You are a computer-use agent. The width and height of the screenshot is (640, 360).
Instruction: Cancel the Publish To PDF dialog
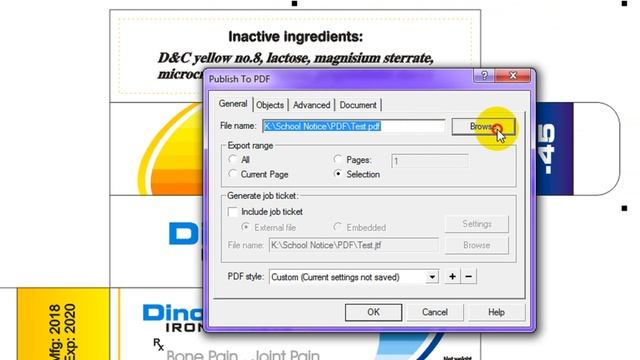coord(435,312)
